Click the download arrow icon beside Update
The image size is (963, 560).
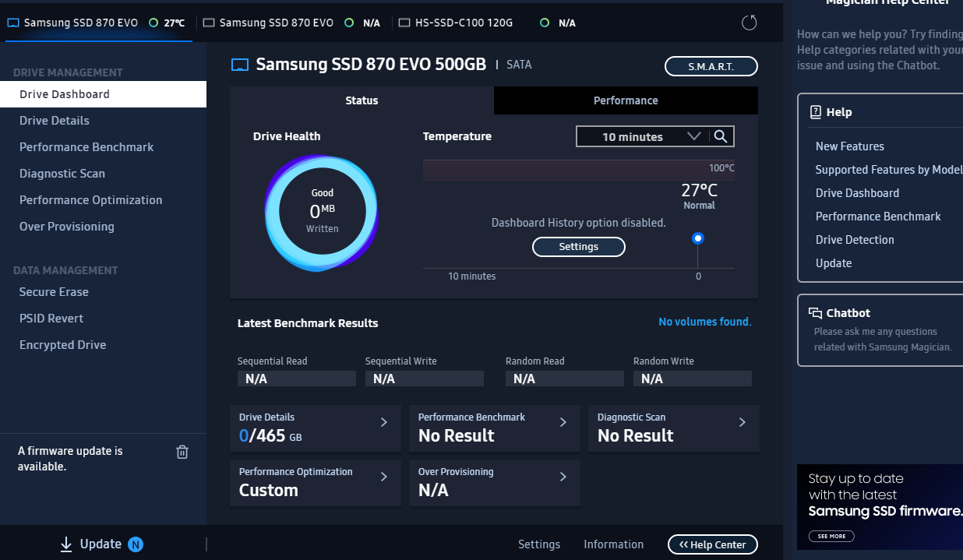click(x=66, y=544)
